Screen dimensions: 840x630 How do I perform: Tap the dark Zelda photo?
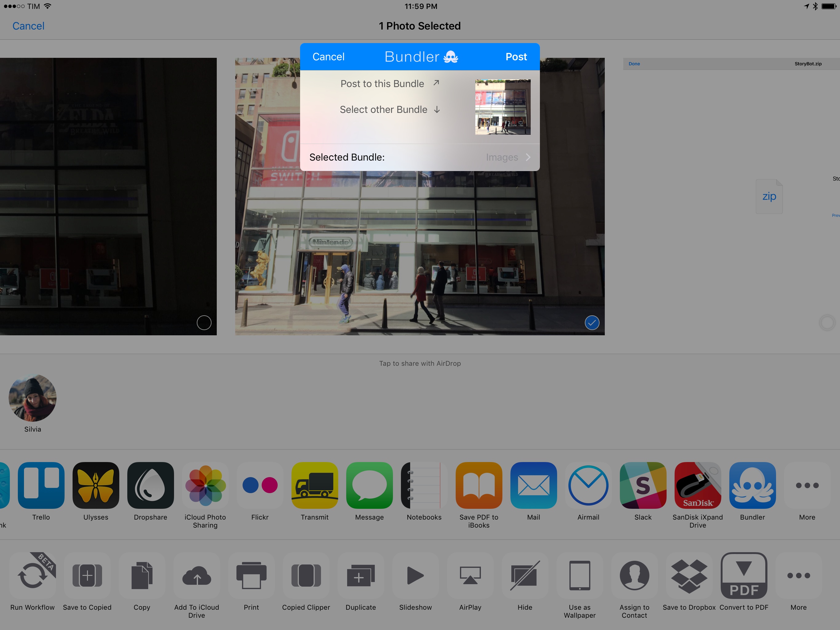pyautogui.click(x=108, y=197)
